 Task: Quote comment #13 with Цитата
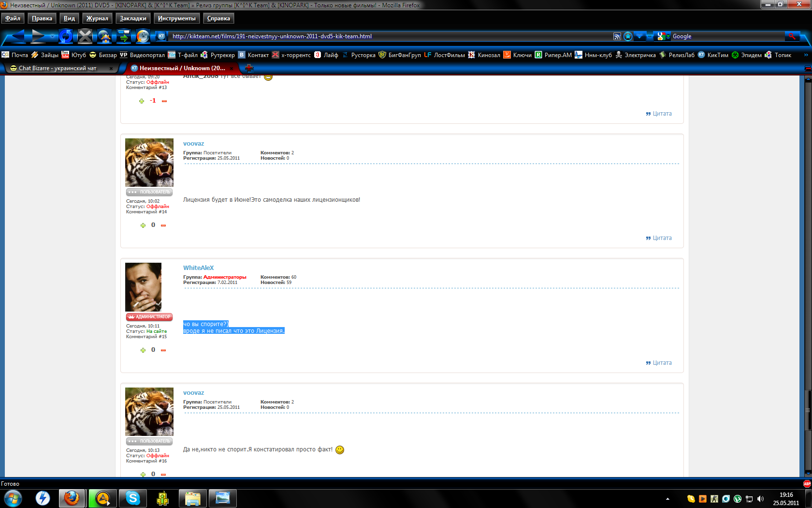click(x=659, y=114)
